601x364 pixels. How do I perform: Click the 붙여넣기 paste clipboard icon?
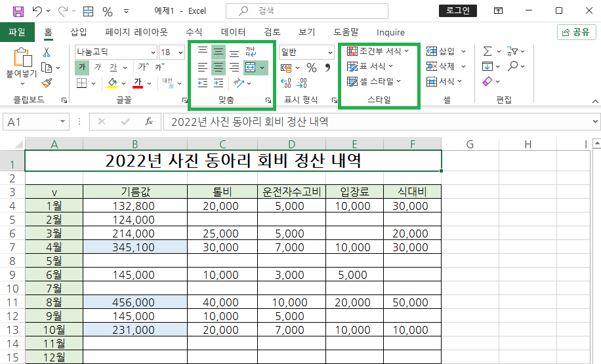pyautogui.click(x=22, y=58)
